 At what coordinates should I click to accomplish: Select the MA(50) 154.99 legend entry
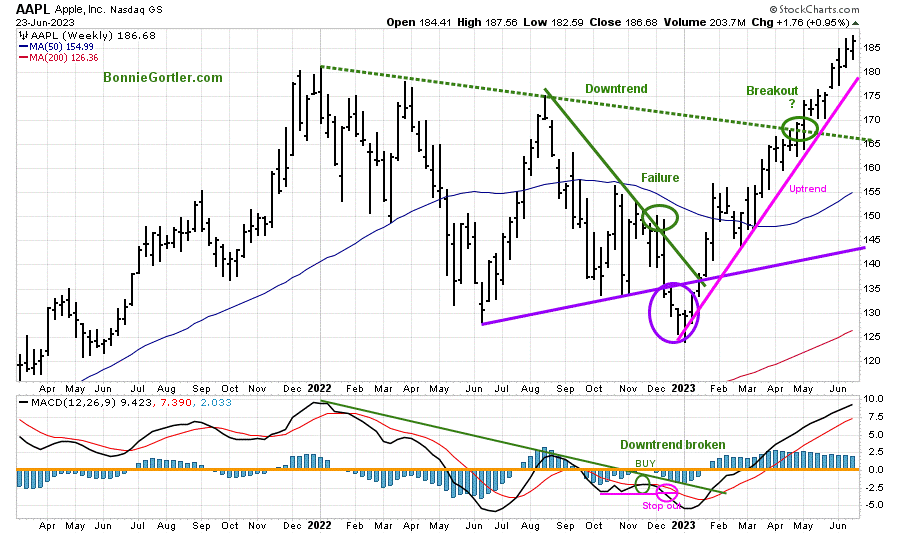56,47
